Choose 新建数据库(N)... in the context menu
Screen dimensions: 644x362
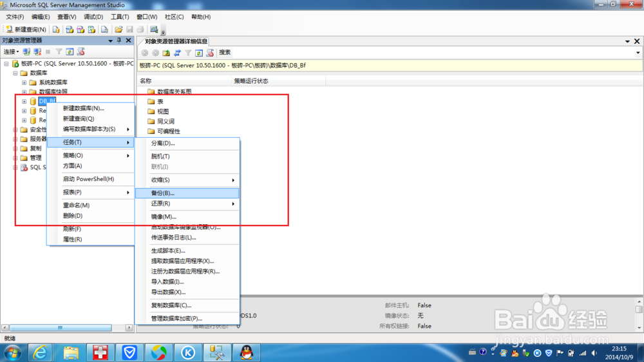pyautogui.click(x=90, y=108)
